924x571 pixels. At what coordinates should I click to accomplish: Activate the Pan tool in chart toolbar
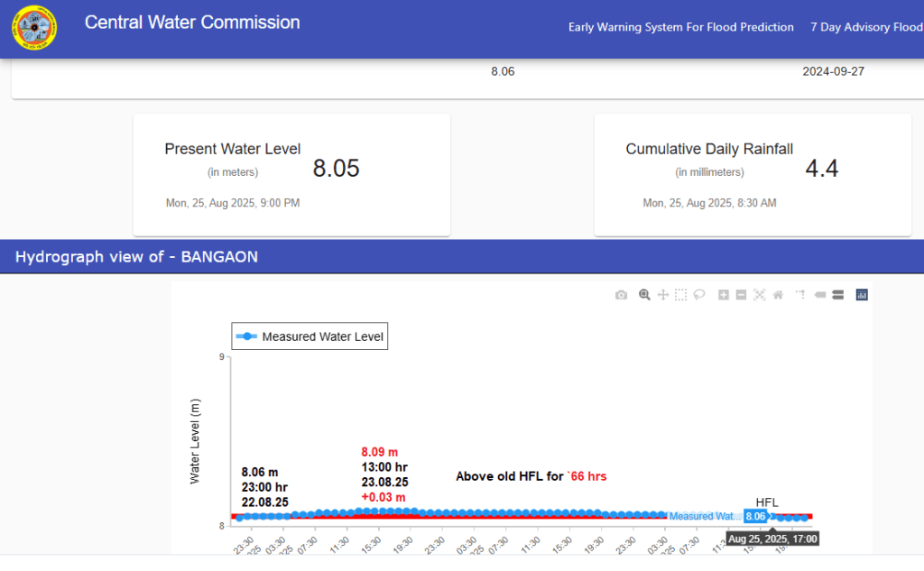point(662,295)
